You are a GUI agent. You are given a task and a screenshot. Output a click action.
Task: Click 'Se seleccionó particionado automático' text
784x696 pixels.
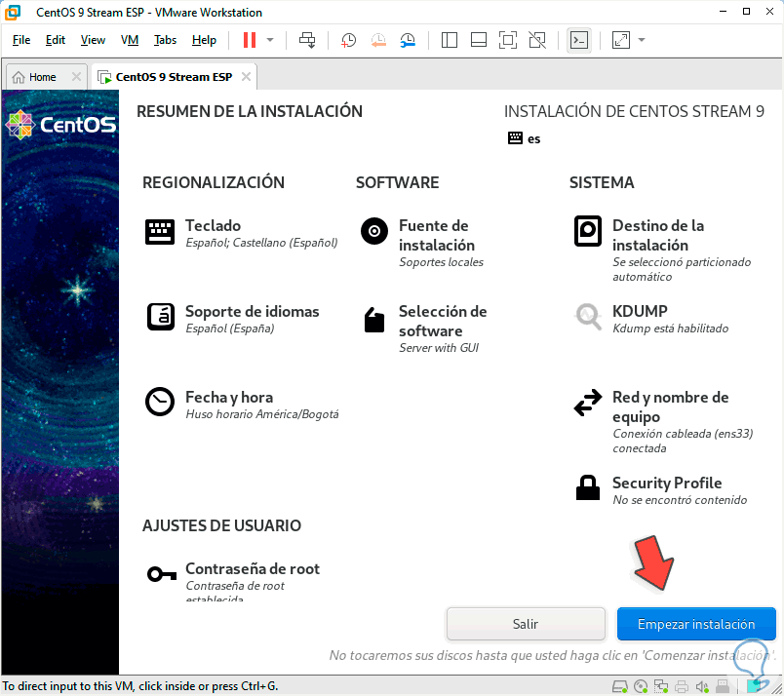click(682, 269)
